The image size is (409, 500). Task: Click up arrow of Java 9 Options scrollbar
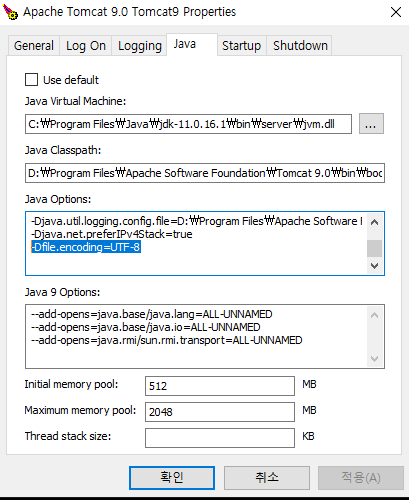[x=374, y=315]
